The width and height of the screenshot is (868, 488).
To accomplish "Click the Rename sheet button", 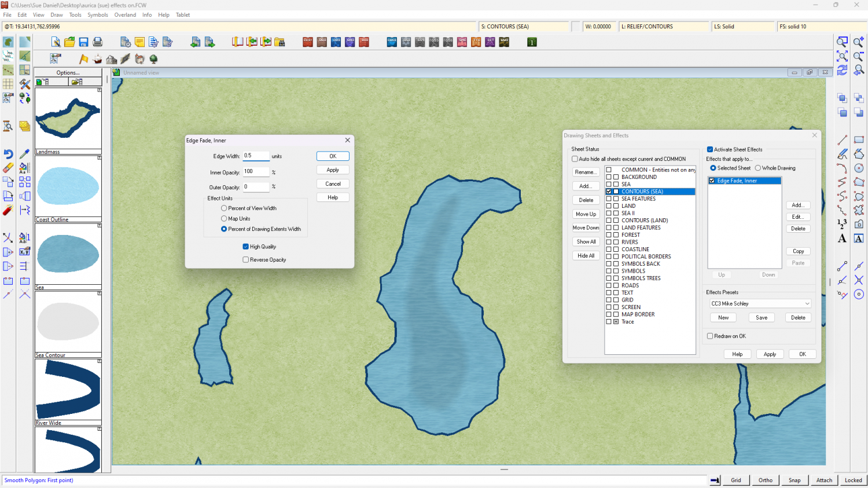I will [586, 173].
